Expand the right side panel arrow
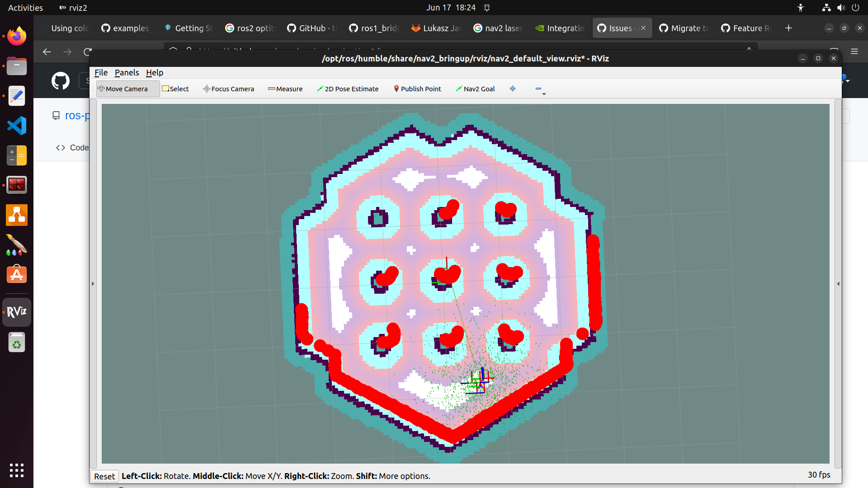Screen dimensions: 868x488 click(839, 284)
